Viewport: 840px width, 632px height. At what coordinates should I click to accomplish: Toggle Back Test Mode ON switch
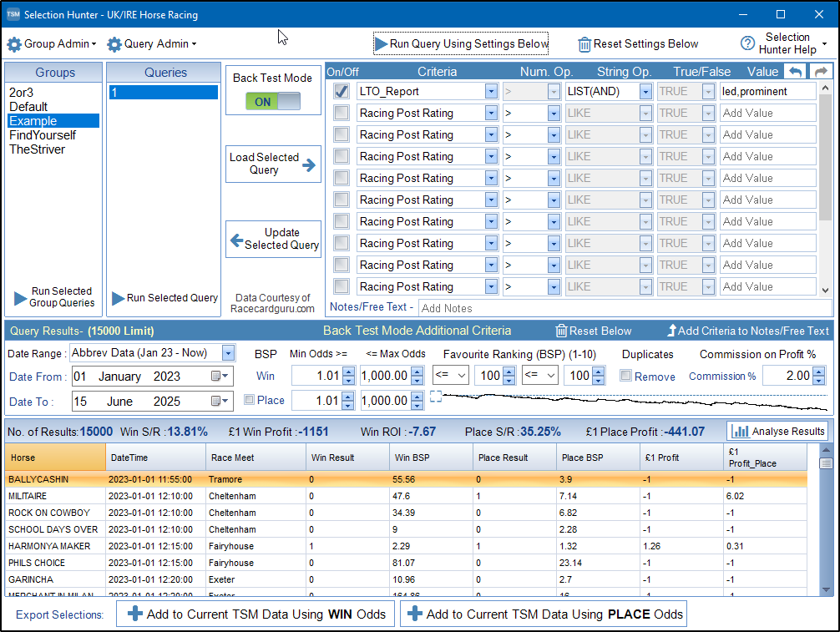click(x=273, y=102)
